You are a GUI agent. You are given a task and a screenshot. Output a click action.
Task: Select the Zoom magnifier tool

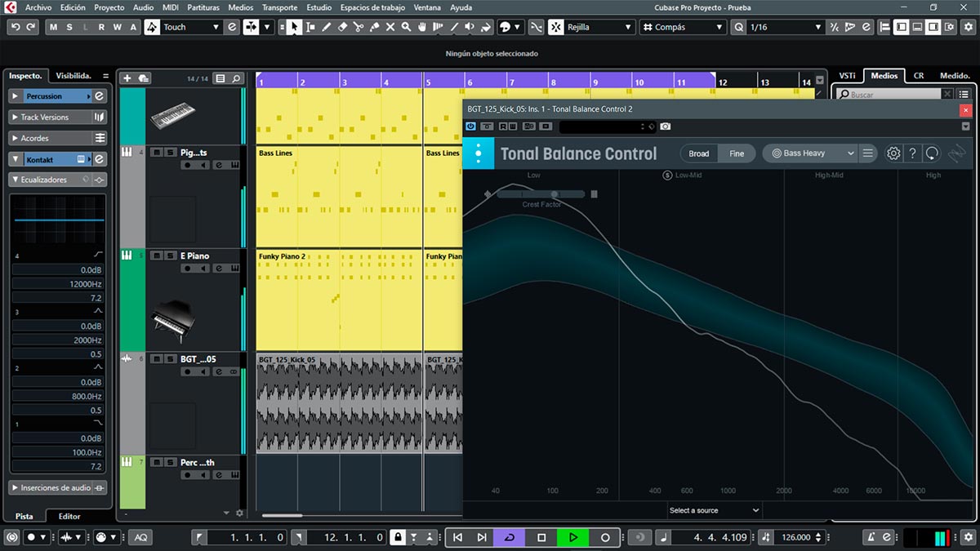point(407,27)
